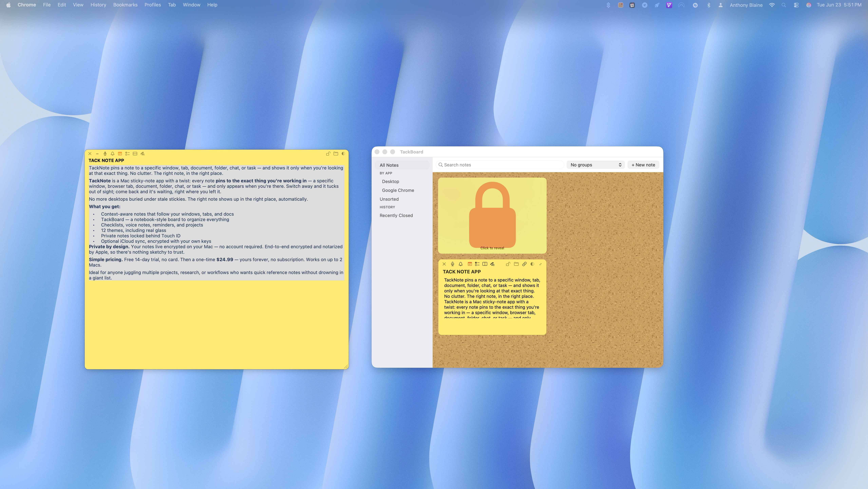Click the folder icon on TackBoard note card

(516, 264)
